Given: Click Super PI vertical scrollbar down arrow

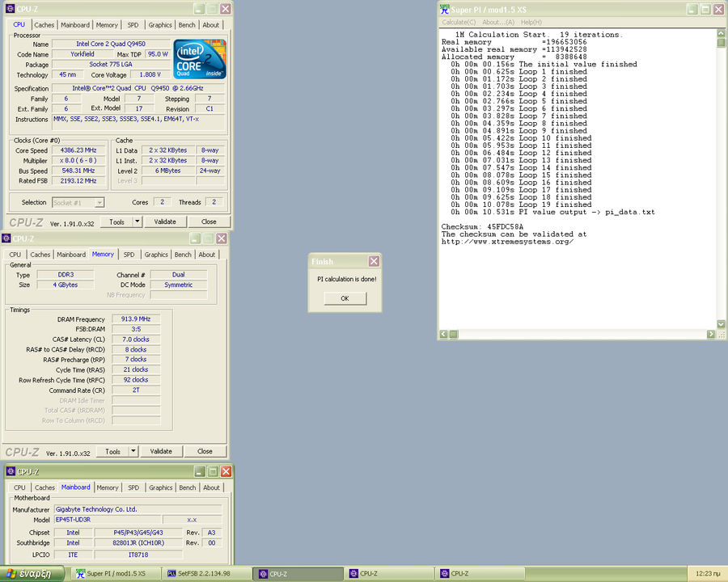Looking at the screenshot, I should (x=721, y=324).
